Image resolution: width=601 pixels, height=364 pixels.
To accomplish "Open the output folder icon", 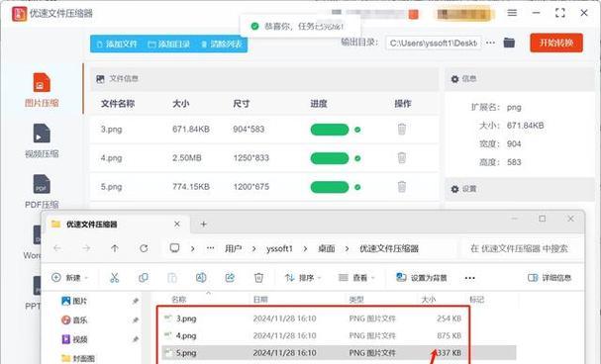I will tap(509, 43).
